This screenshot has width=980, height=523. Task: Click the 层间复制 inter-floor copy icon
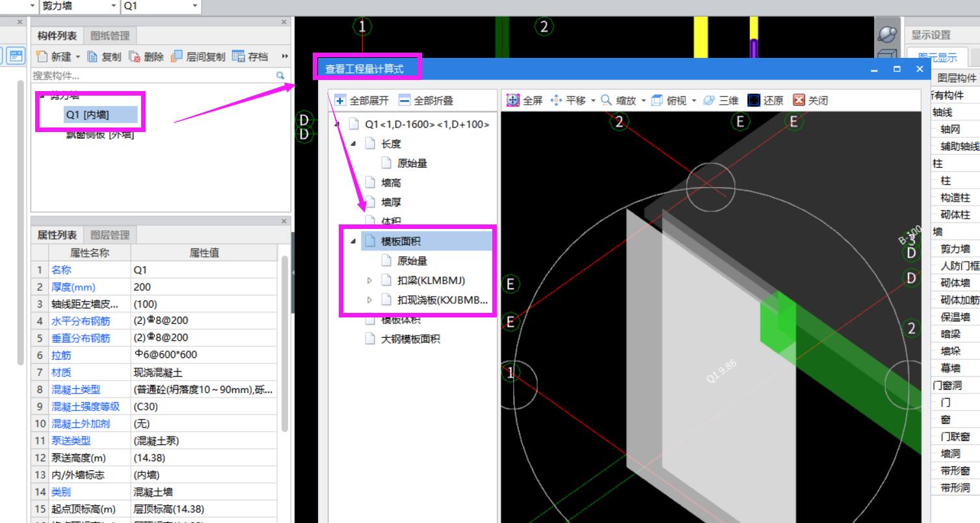point(177,57)
